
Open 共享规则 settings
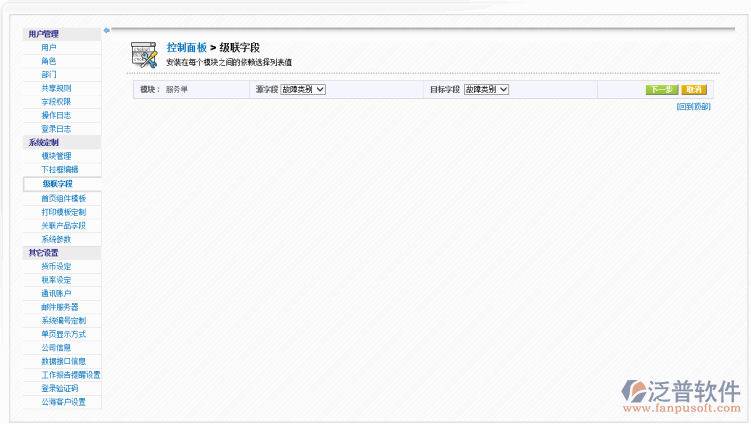click(x=56, y=88)
